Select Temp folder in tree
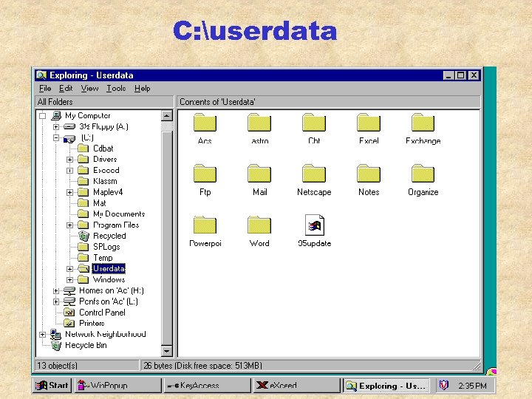532x399 pixels. coord(103,258)
